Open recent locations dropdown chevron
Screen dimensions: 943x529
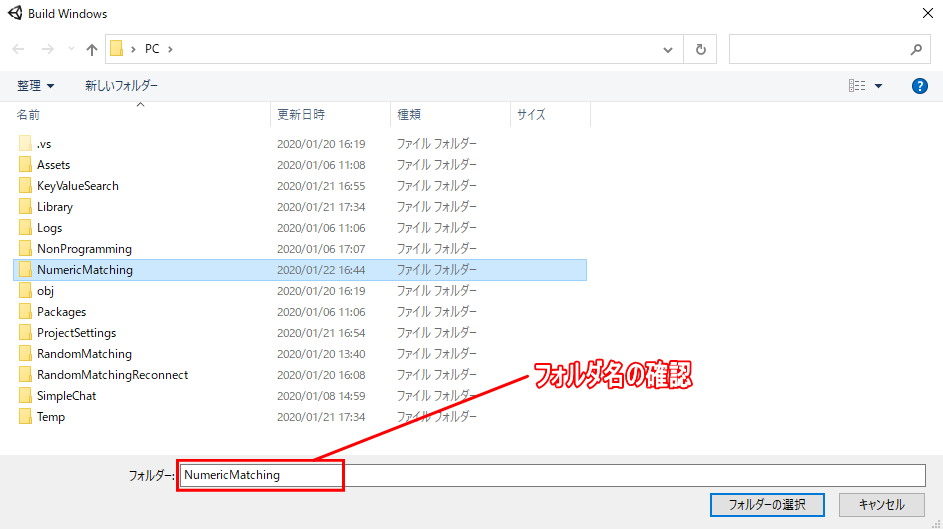(x=70, y=49)
